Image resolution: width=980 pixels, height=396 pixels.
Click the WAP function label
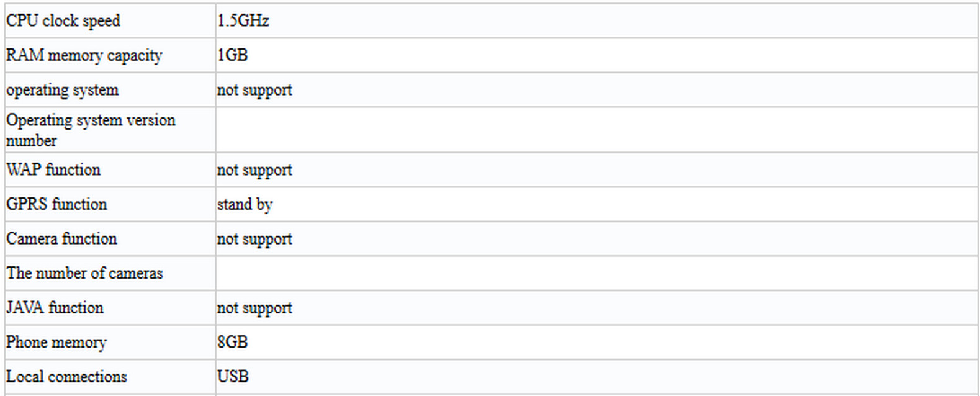[x=53, y=169]
